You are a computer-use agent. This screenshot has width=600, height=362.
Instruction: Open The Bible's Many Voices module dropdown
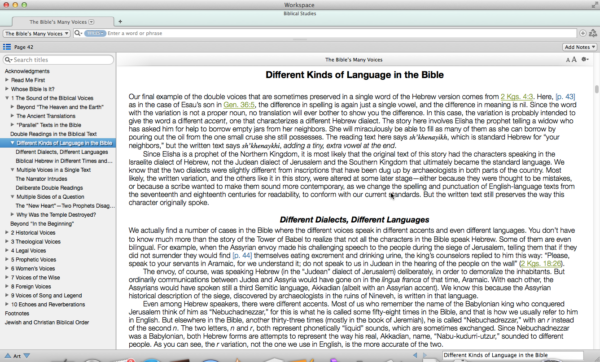click(37, 33)
